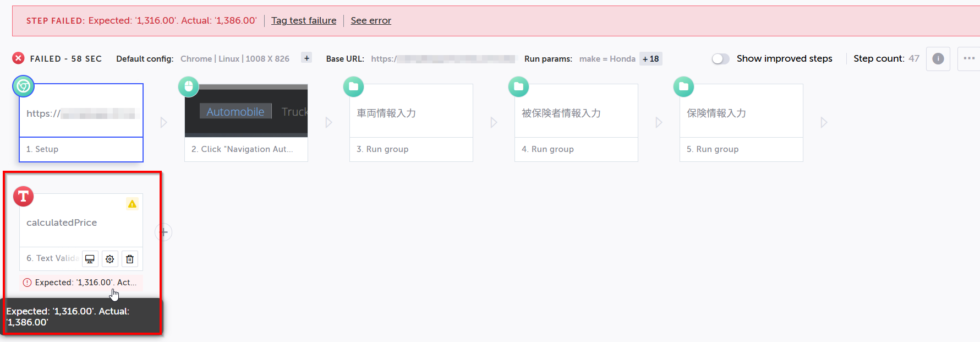Click the folder icon on step 3
Screen dimensions: 980x342
click(354, 86)
